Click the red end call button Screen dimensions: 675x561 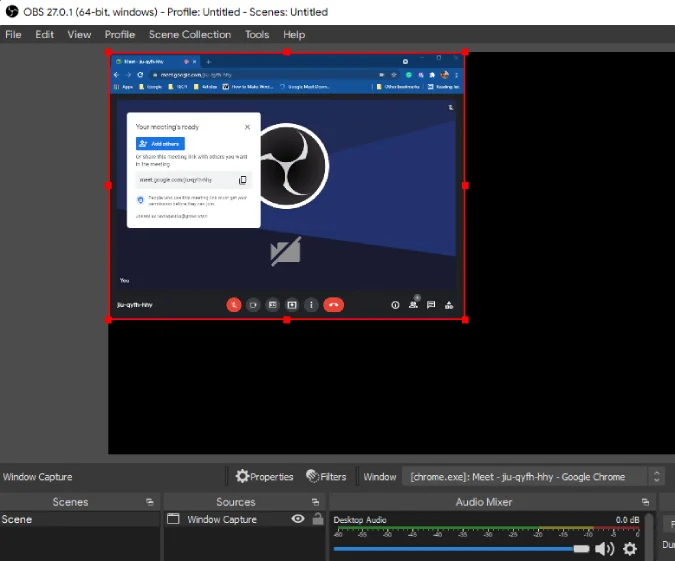coord(334,305)
